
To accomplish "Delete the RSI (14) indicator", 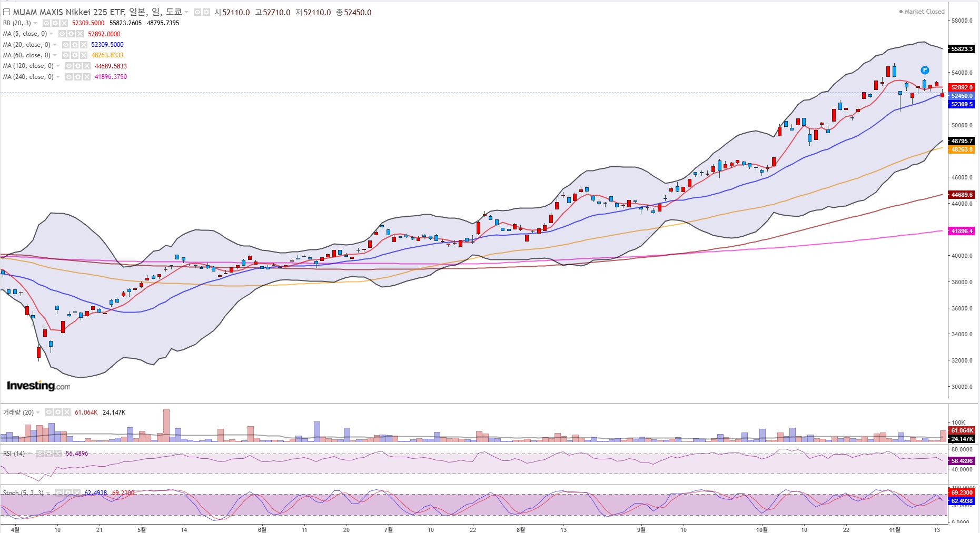I will (x=58, y=454).
